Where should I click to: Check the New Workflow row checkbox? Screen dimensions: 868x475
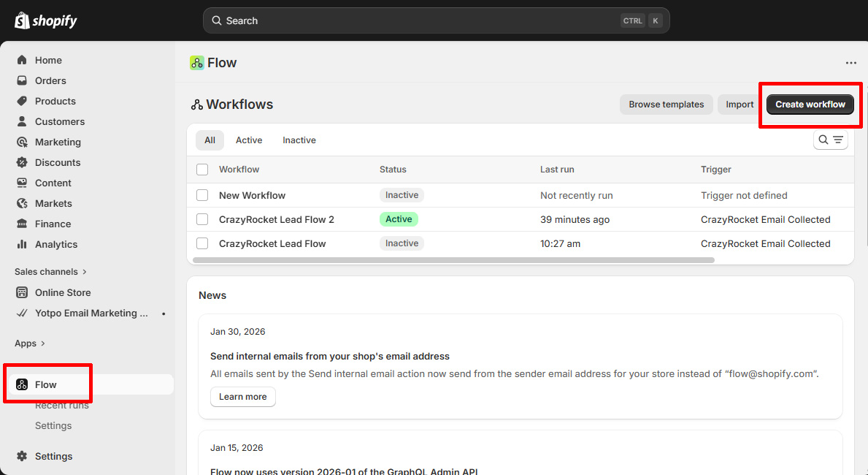(x=202, y=195)
